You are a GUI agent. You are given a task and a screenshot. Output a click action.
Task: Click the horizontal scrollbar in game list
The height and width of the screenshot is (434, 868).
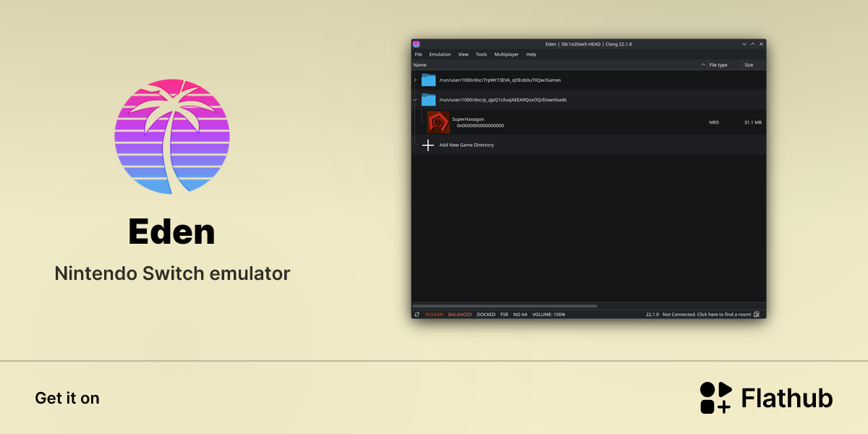(x=506, y=306)
